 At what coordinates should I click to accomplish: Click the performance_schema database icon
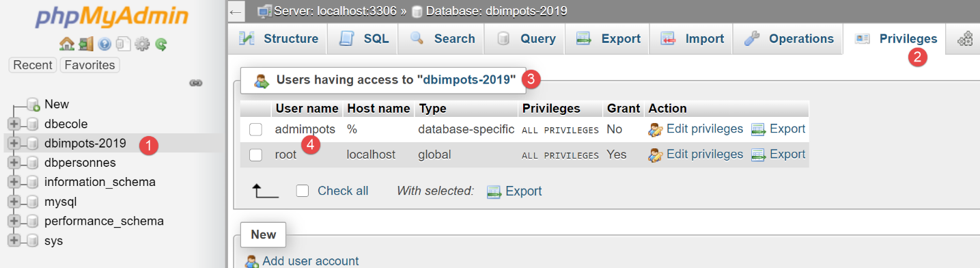32,222
